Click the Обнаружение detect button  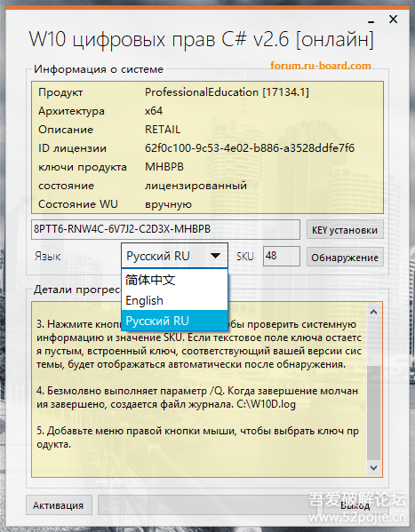coord(345,258)
